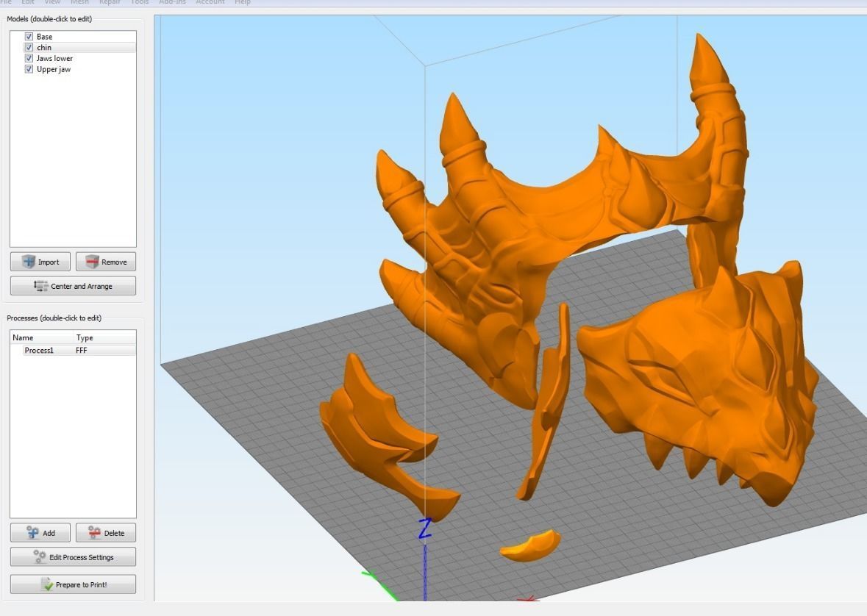Select the Base row in Models list
This screenshot has height=616, width=867.
[73, 37]
